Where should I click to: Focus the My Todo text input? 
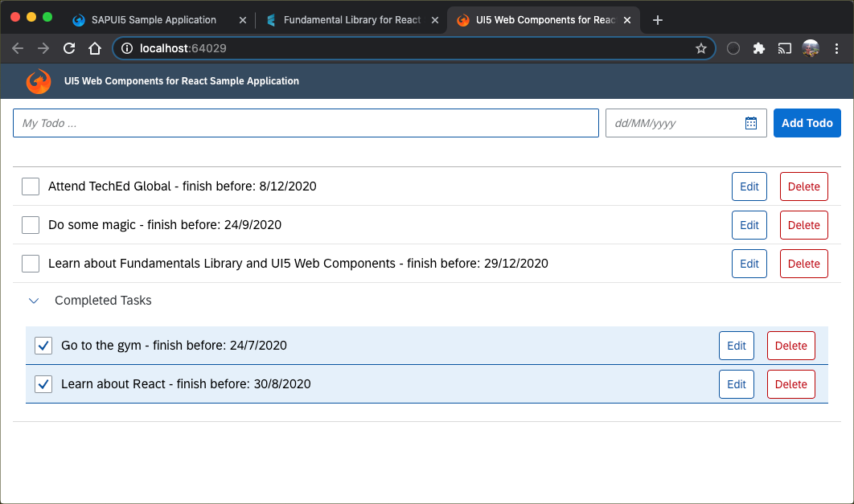[x=306, y=123]
